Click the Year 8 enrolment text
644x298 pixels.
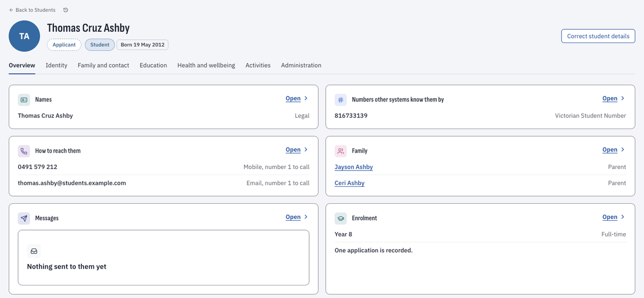(x=344, y=234)
